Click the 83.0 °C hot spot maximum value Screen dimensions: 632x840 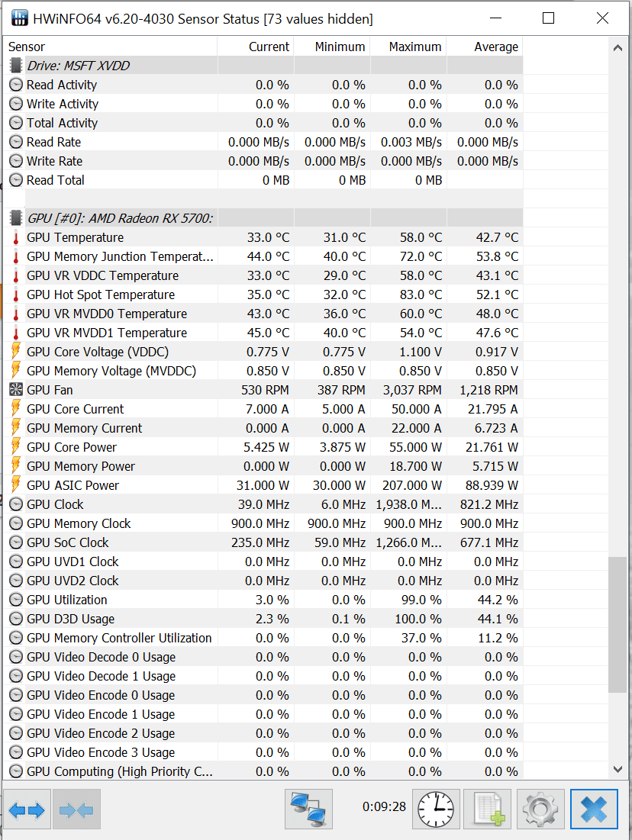coord(421,294)
